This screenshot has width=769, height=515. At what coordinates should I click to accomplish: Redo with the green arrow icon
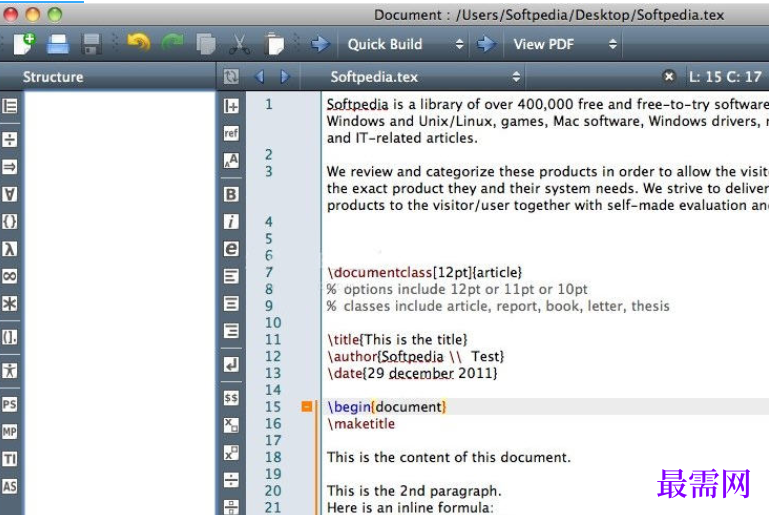point(172,43)
